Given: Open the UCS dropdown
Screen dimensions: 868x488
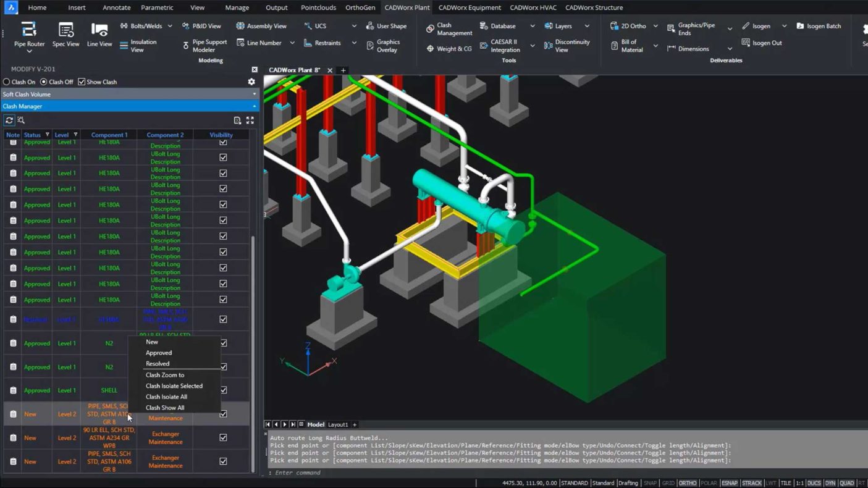Looking at the screenshot, I should click(354, 26).
